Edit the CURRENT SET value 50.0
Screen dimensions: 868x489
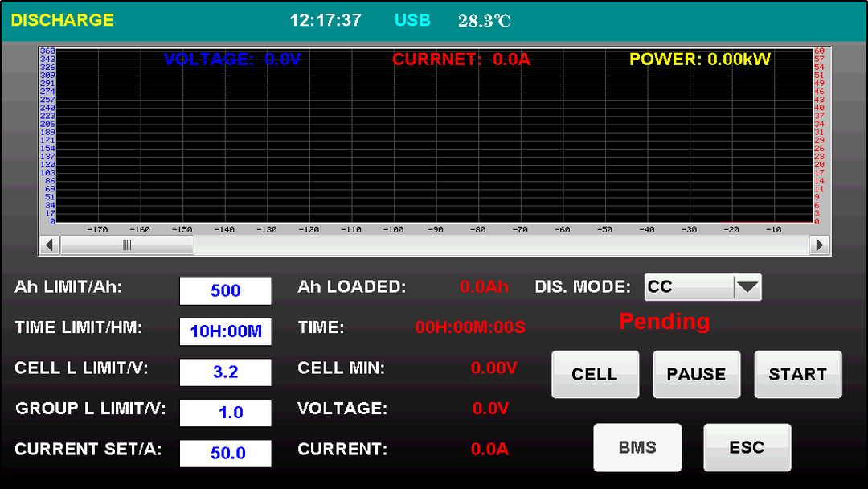[225, 453]
